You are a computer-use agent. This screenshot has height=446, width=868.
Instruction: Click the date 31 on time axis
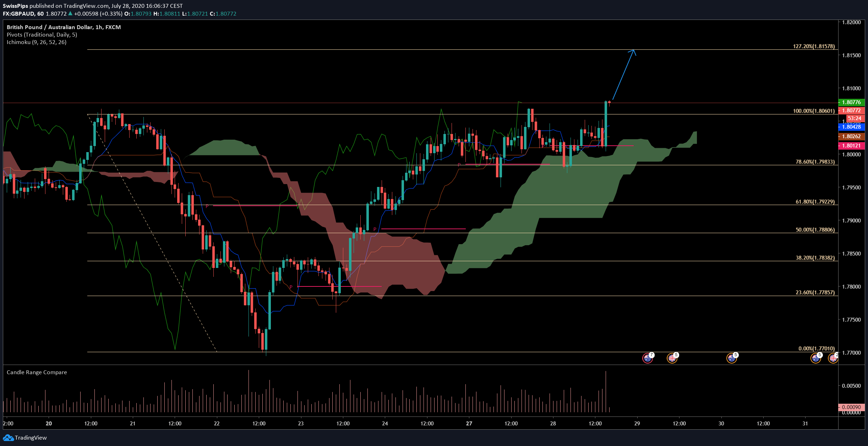click(x=805, y=423)
